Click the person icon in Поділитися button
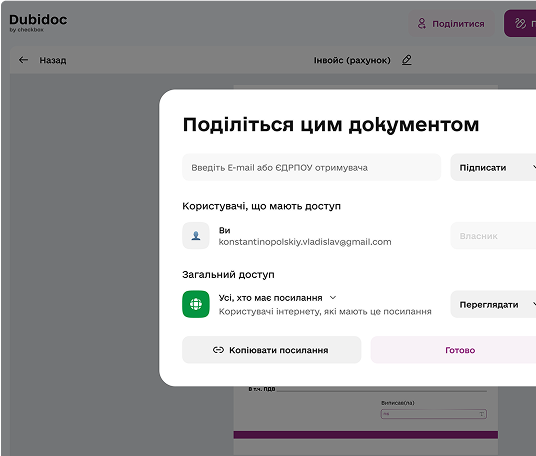 pyautogui.click(x=422, y=24)
